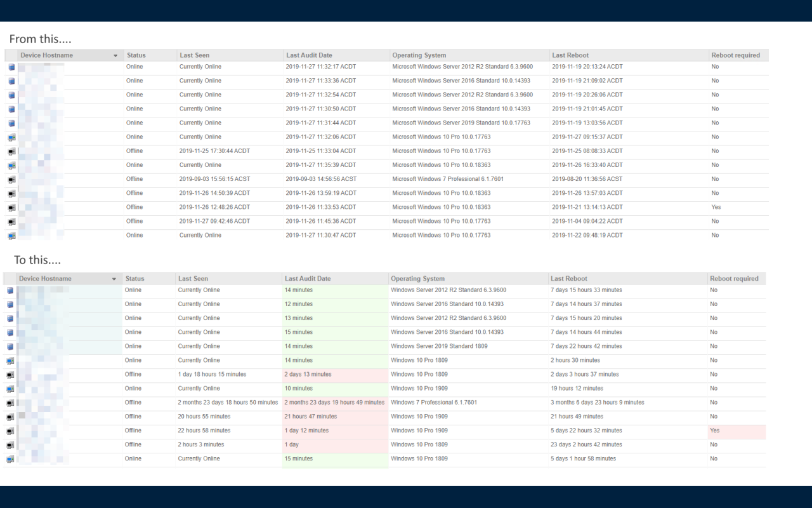Select the '2 months 23 days 18 hours 50 minutes' last seen cell

(x=228, y=403)
